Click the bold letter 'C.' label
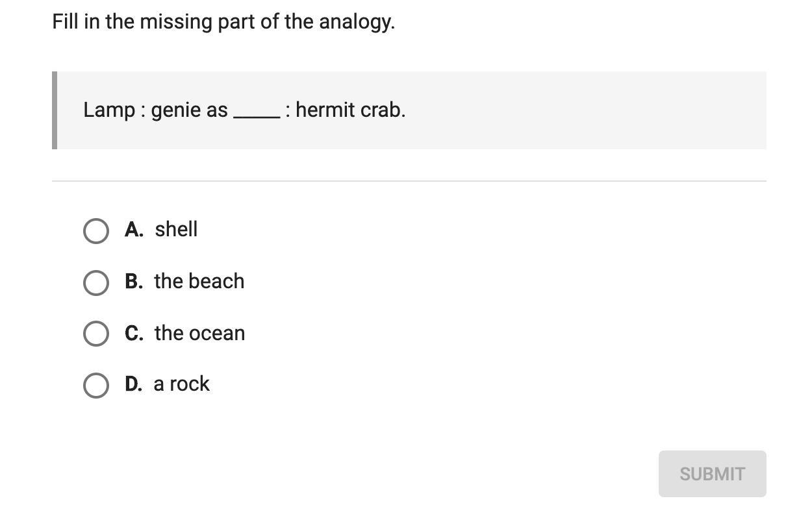The width and height of the screenshot is (812, 518). pos(134,333)
